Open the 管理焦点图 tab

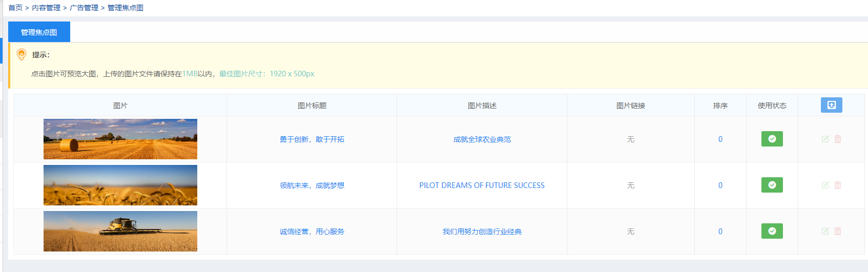[x=39, y=32]
